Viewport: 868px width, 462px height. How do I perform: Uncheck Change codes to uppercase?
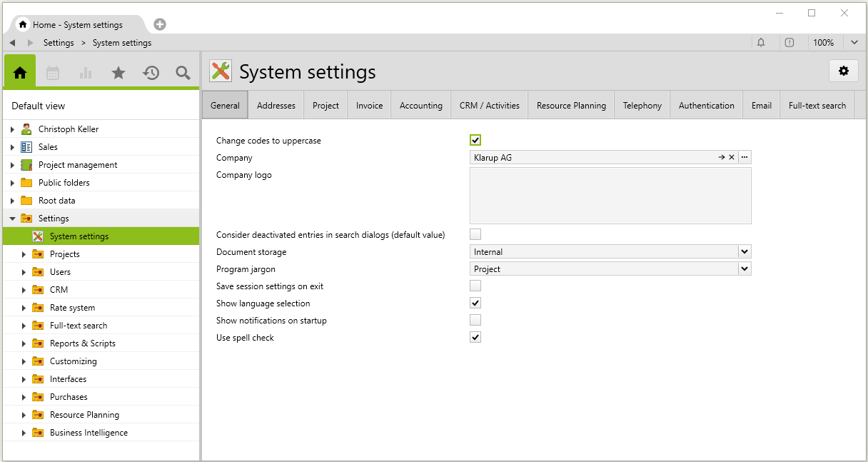tap(475, 140)
